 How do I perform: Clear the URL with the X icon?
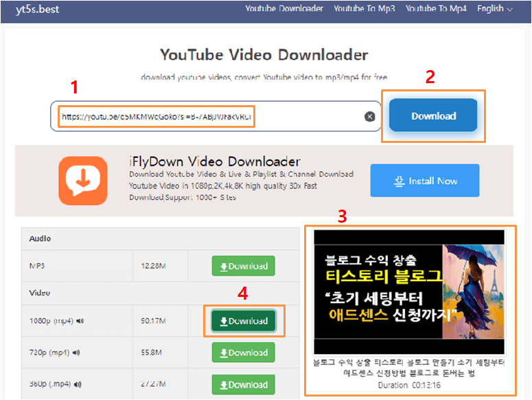(369, 117)
